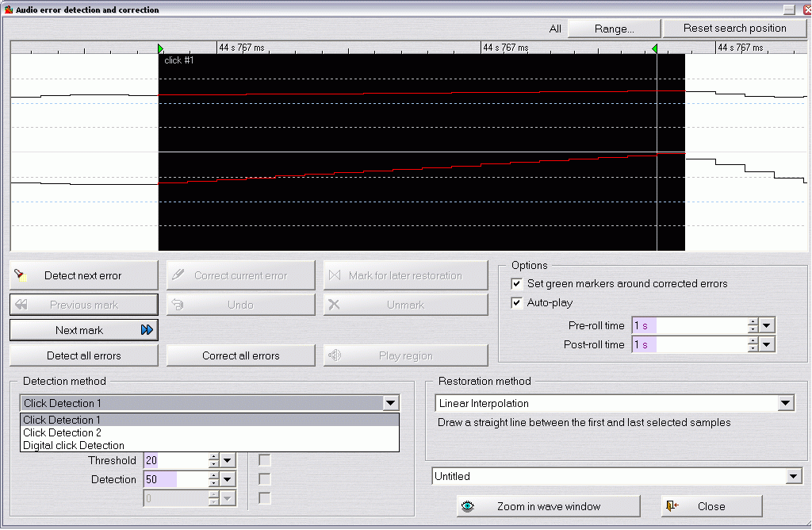This screenshot has height=530, width=812.
Task: Toggle Set green markers around corrected errors
Action: [516, 284]
